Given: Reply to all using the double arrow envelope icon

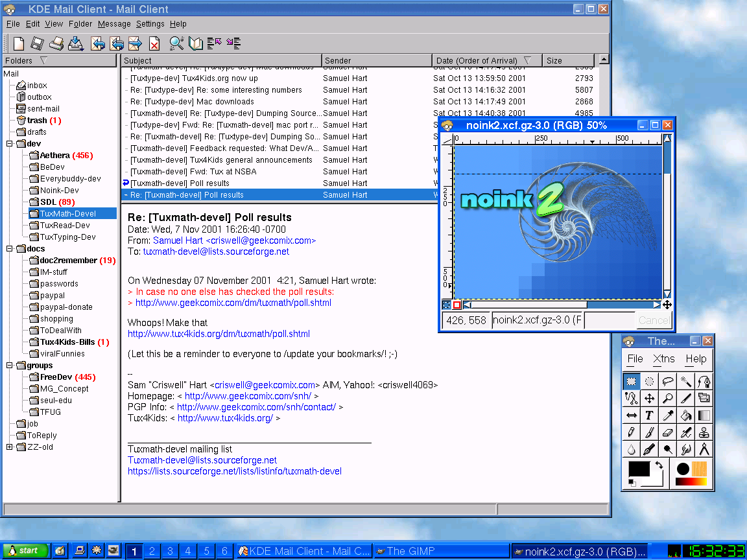Looking at the screenshot, I should [x=116, y=43].
